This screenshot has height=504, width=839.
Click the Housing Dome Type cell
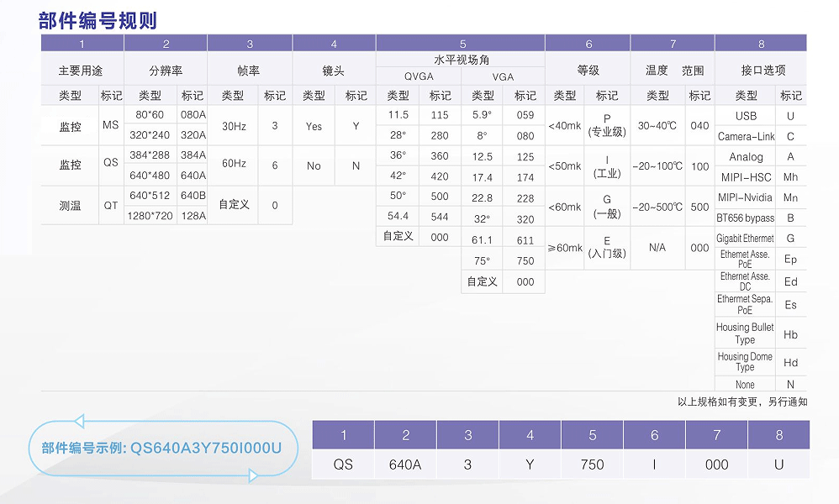(x=745, y=362)
